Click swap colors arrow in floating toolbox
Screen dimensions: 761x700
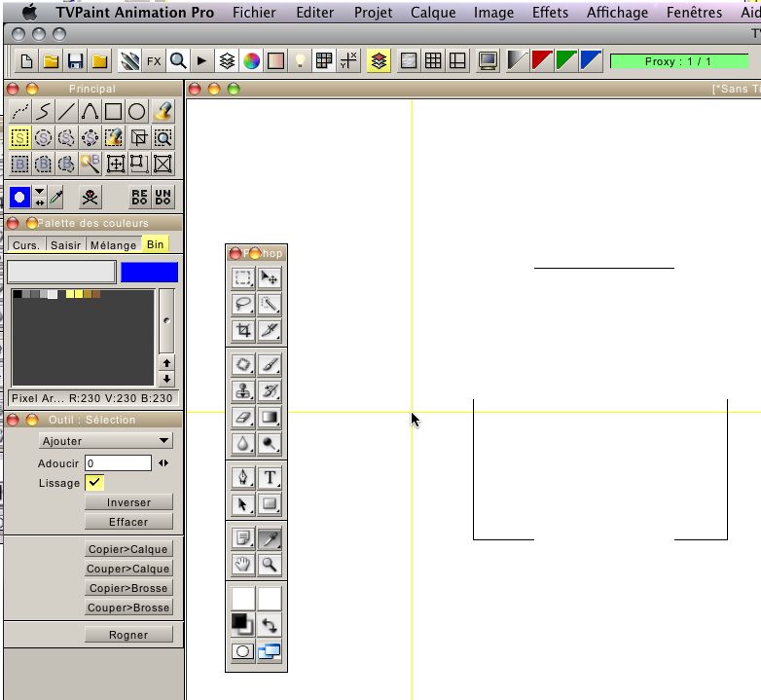click(x=270, y=625)
